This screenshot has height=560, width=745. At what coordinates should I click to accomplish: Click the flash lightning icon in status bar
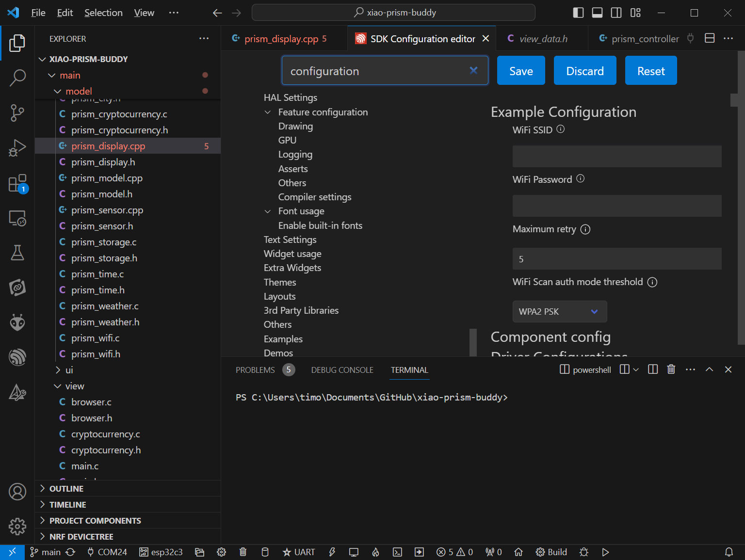pos(332,552)
